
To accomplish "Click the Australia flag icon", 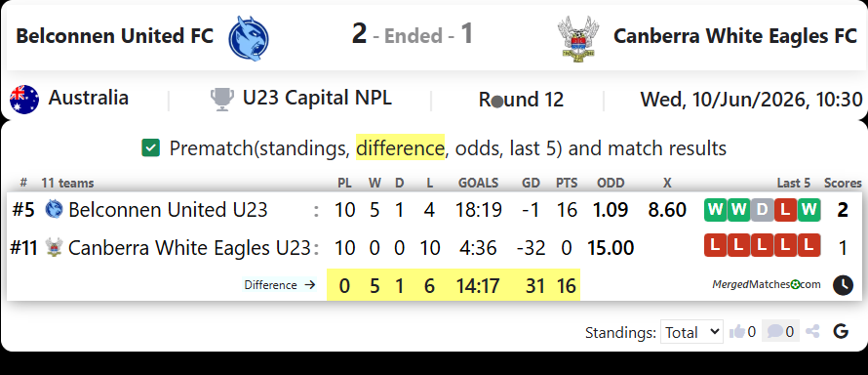I will [24, 100].
